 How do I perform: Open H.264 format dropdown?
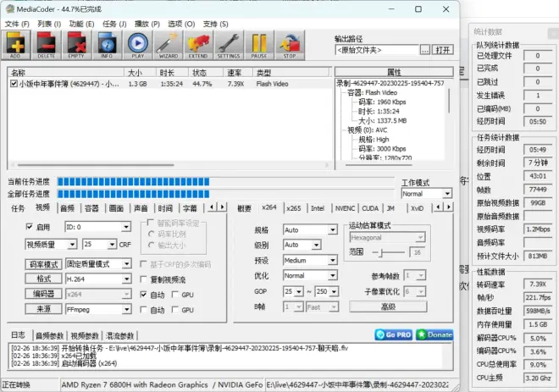126,279
